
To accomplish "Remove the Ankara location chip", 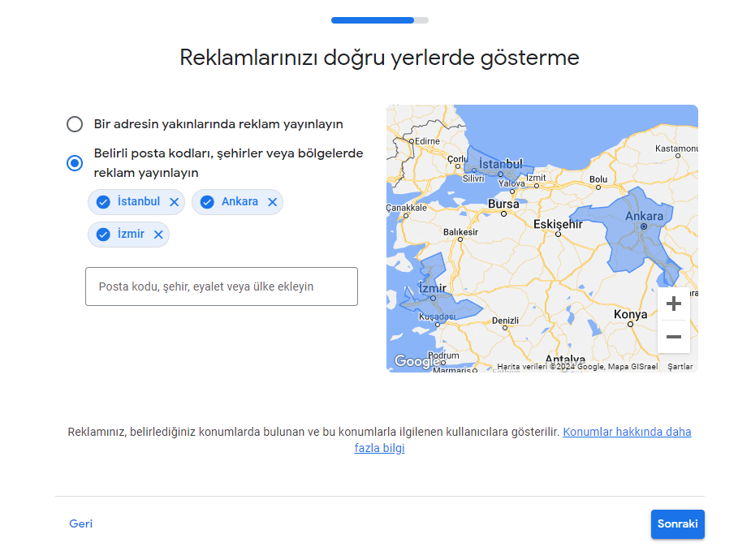I will (272, 202).
